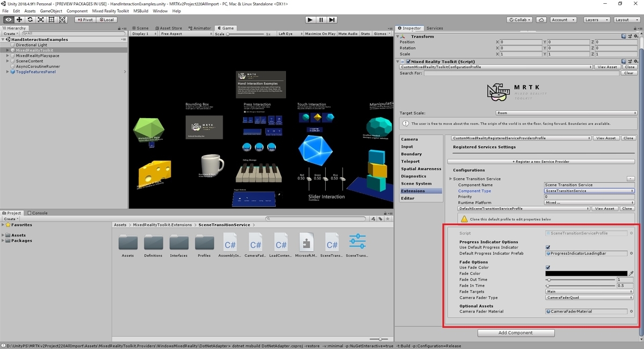Open the Assets folder thumbnail in Project
The width and height of the screenshot is (644, 349).
(x=128, y=242)
